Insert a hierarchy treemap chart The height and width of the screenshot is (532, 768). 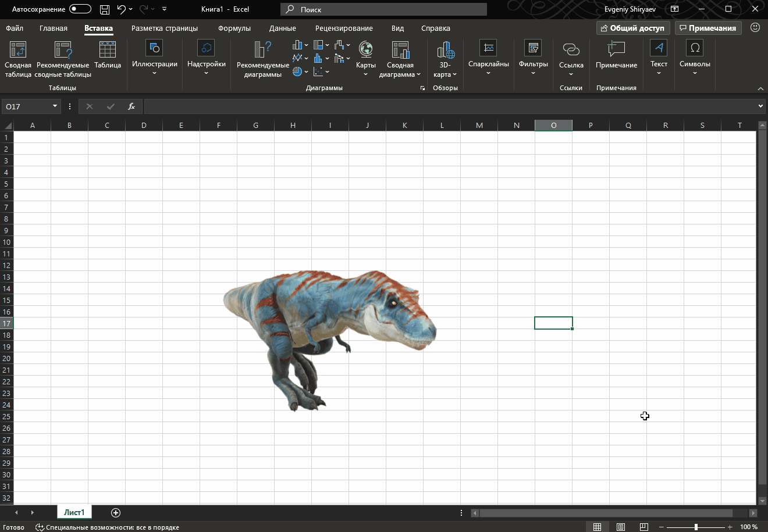(321, 45)
